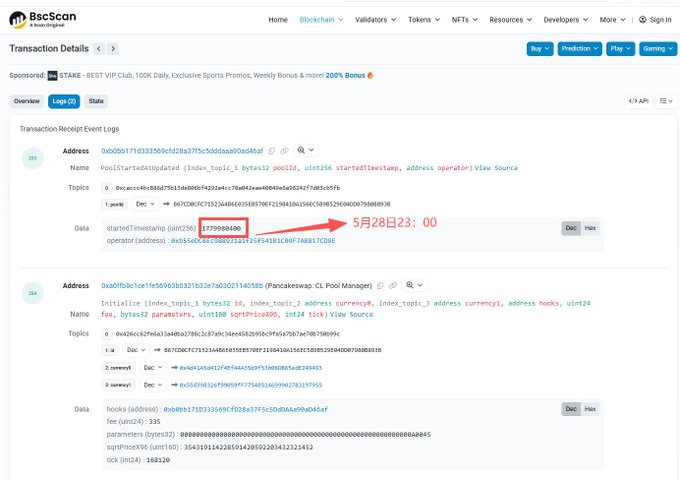The image size is (680, 480).
Task: Click the blue Prediction button
Action: pyautogui.click(x=579, y=49)
